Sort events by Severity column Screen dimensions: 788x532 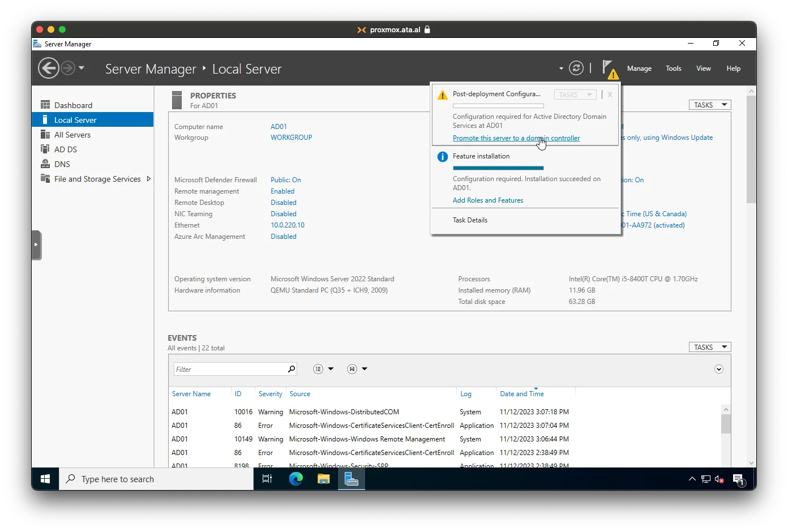[x=271, y=394]
